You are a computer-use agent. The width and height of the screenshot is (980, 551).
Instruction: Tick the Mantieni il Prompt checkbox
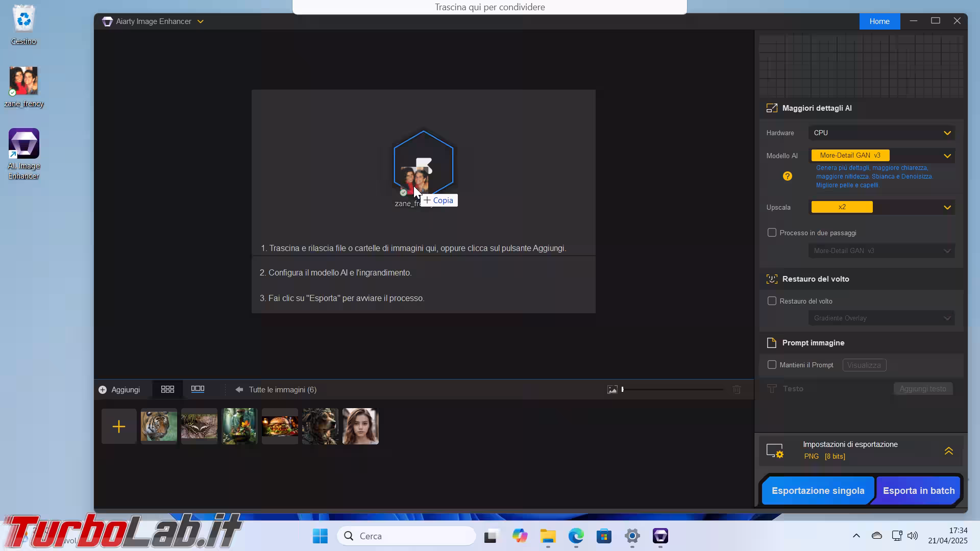coord(772,365)
